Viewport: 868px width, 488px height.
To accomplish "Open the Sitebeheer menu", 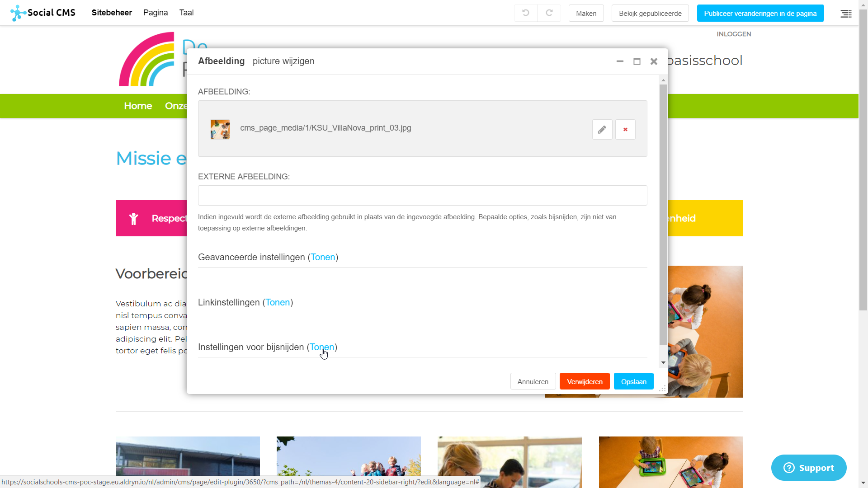I will pos(112,13).
